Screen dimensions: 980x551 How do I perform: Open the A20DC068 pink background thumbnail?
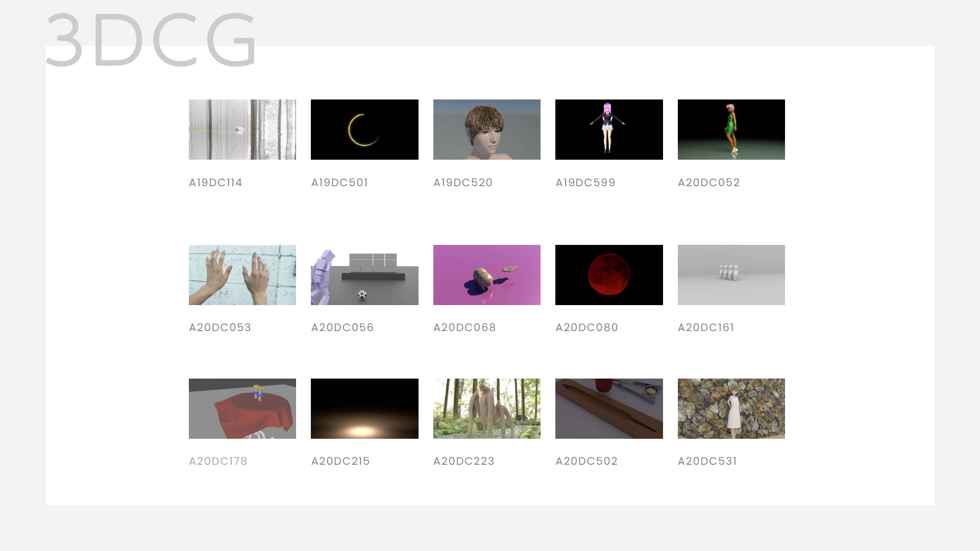click(487, 275)
